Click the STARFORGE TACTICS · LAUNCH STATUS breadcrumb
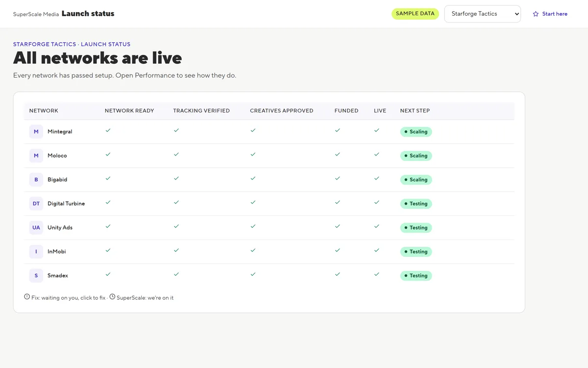The width and height of the screenshot is (588, 368). 72,44
